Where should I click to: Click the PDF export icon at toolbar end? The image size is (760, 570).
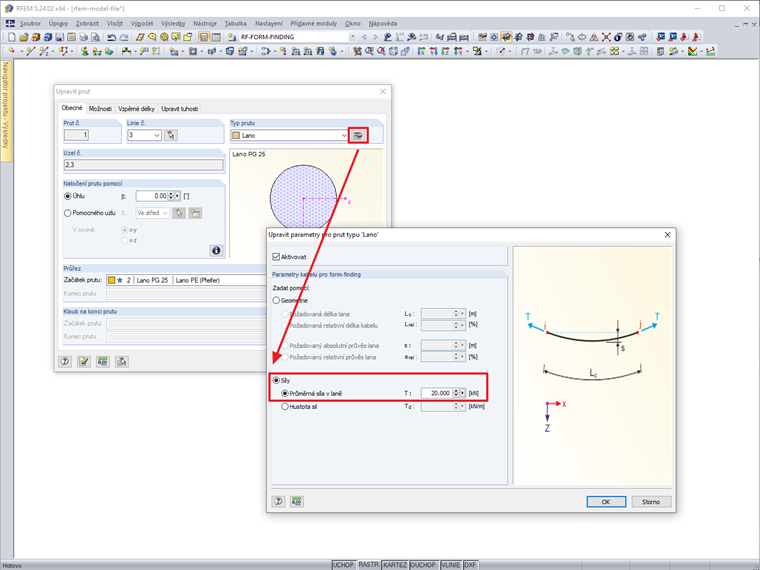696,37
